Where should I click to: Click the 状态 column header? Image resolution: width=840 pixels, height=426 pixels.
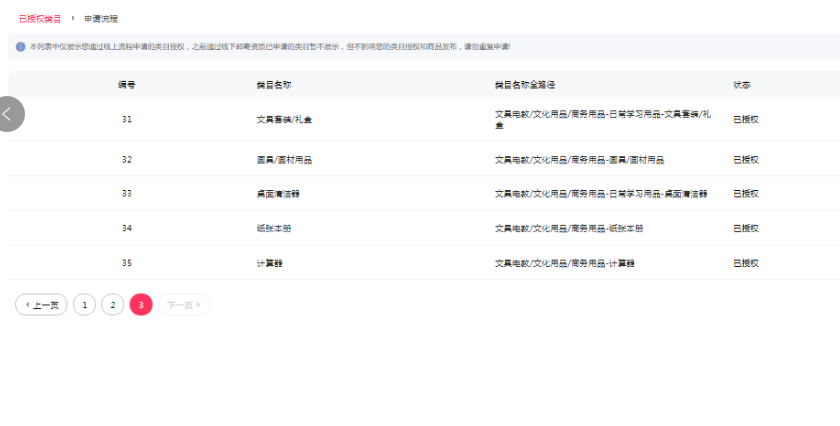pos(742,86)
